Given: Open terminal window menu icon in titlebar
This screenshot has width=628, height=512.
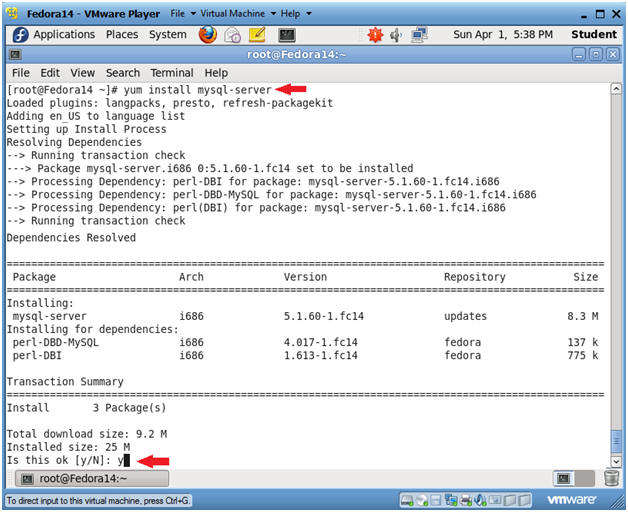Looking at the screenshot, I should (15, 54).
